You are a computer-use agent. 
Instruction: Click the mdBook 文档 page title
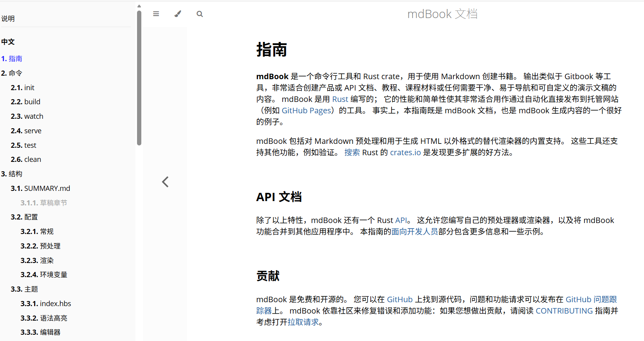[442, 14]
